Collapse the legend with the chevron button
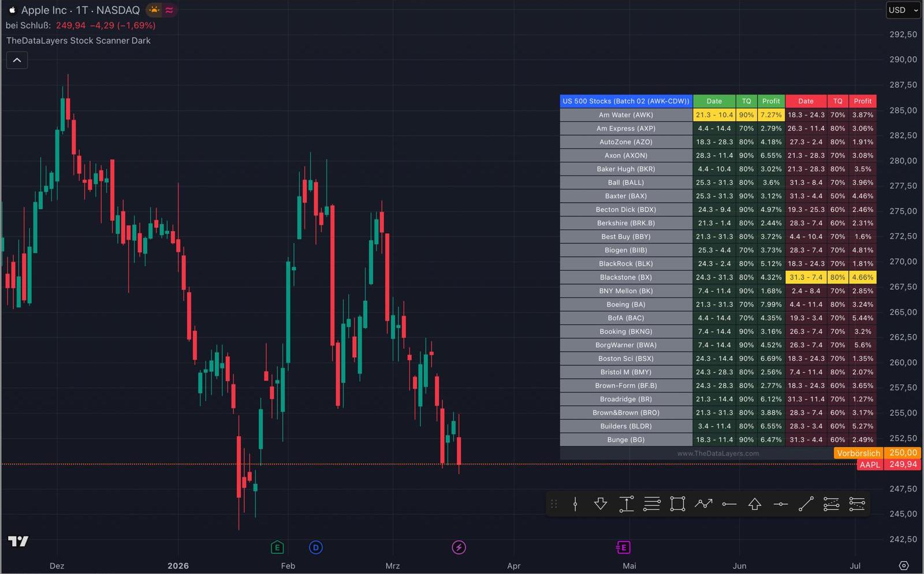The width and height of the screenshot is (924, 574). pyautogui.click(x=17, y=59)
